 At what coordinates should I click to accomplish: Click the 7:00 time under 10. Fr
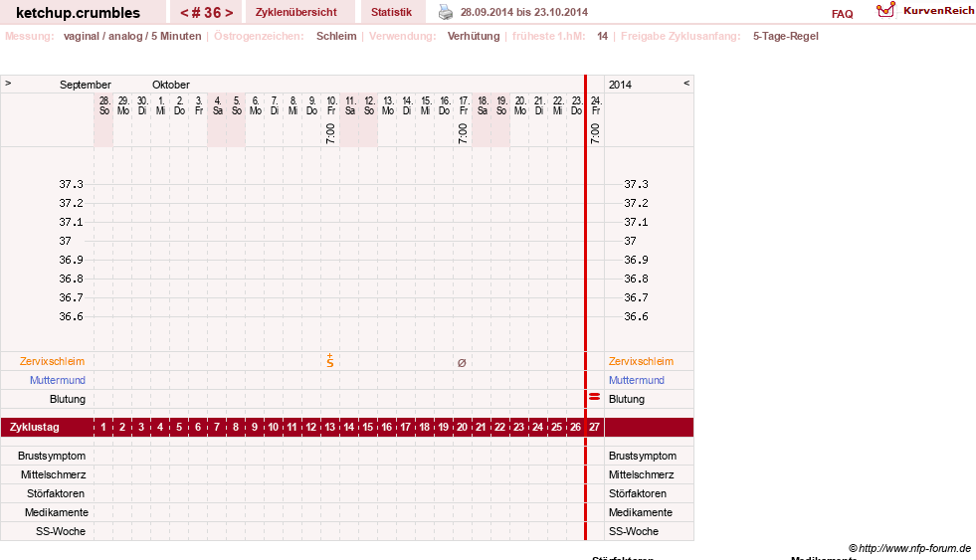pyautogui.click(x=330, y=133)
